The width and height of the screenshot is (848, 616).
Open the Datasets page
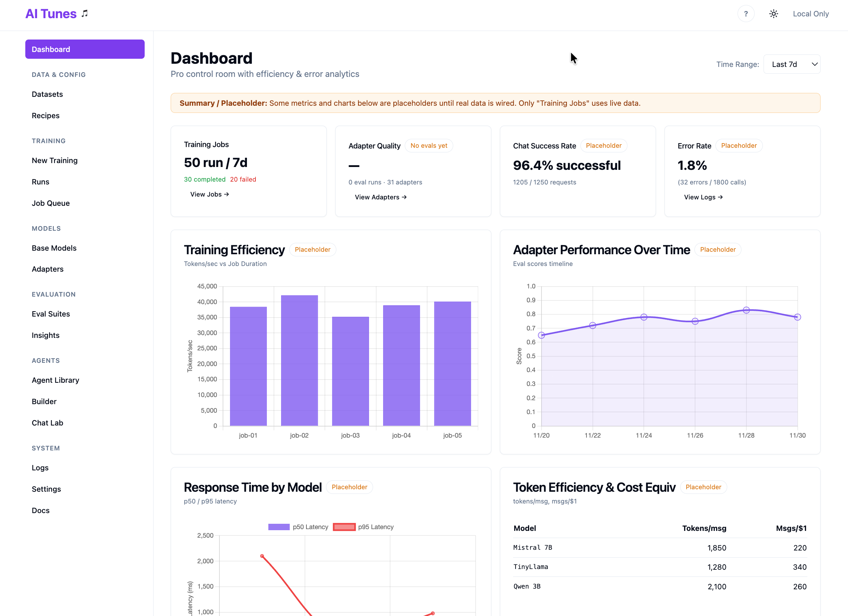point(47,94)
